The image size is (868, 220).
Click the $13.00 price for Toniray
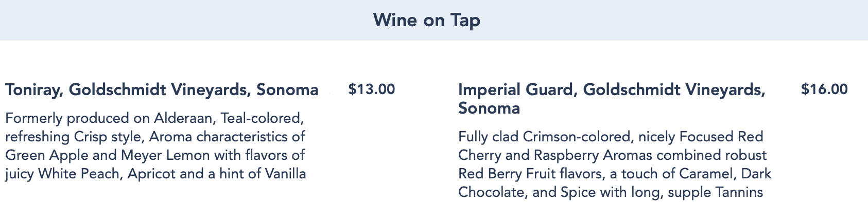[x=372, y=89]
